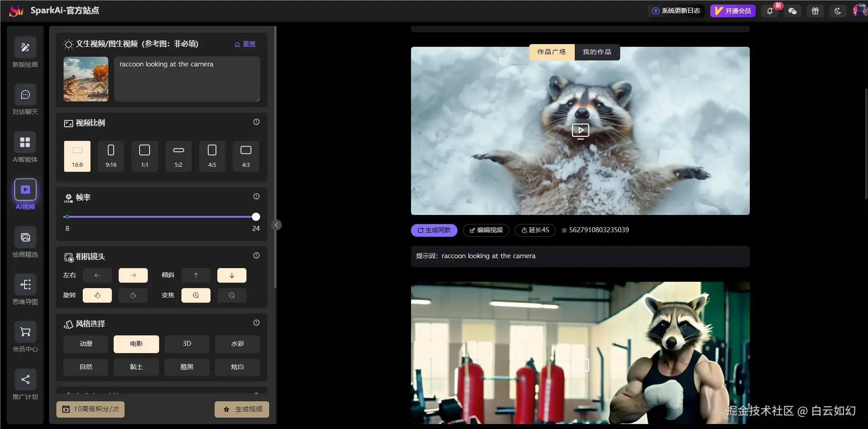Select 4:3 aspect ratio
Image resolution: width=868 pixels, height=429 pixels.
click(246, 156)
